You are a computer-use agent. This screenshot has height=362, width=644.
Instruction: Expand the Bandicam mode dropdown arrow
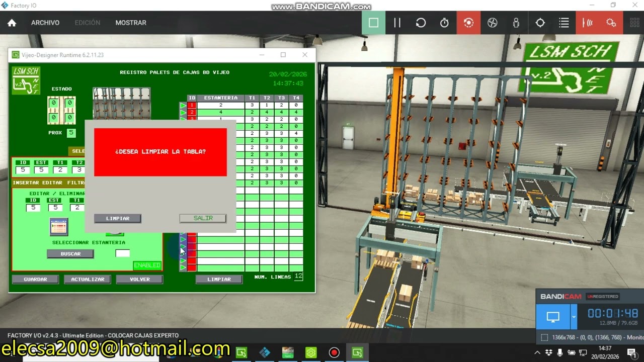point(574,317)
